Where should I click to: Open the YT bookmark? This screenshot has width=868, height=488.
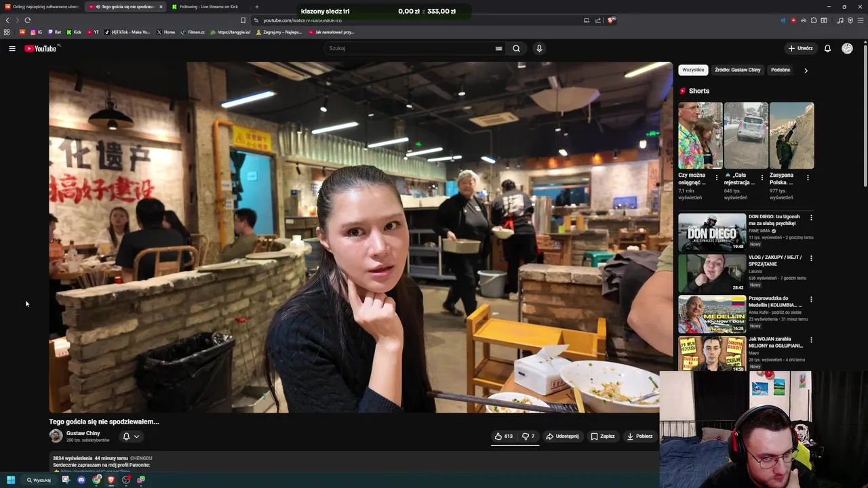pyautogui.click(x=93, y=32)
